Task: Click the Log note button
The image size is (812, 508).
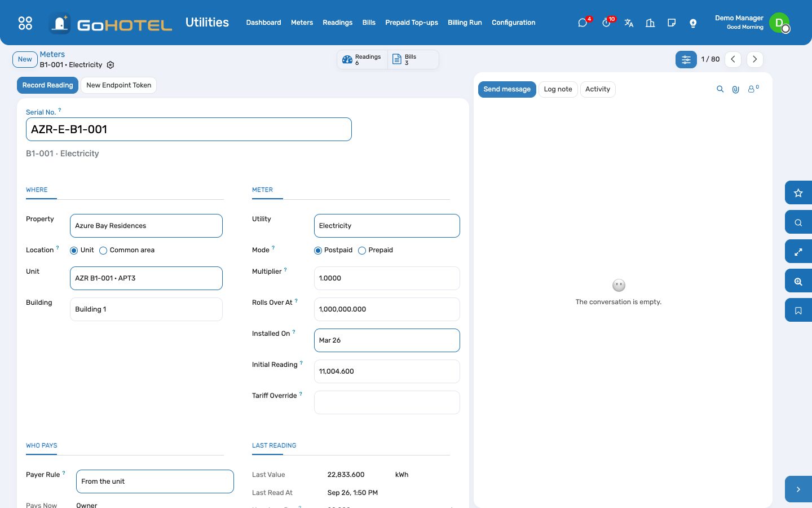Action: point(558,89)
